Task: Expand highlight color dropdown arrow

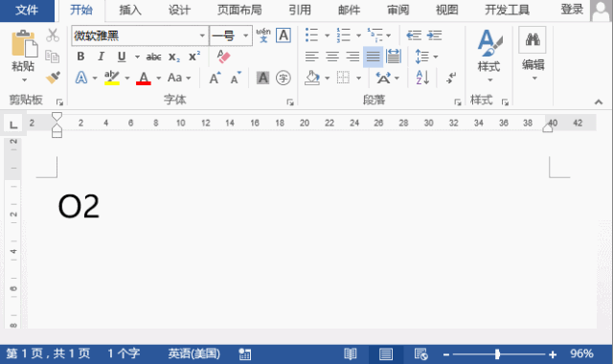Action: click(x=127, y=79)
